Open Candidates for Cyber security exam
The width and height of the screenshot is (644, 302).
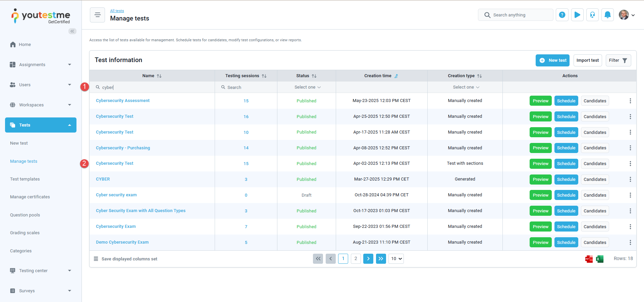(x=595, y=195)
